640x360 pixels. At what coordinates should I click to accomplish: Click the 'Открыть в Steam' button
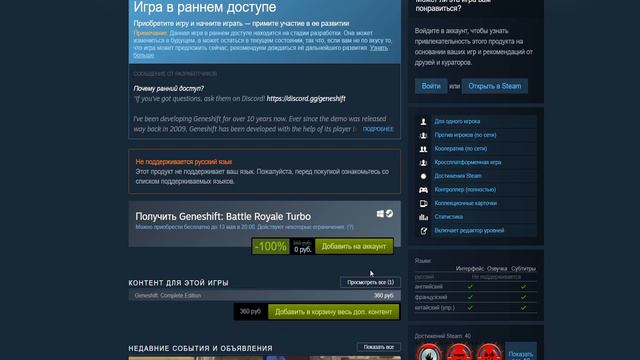[x=494, y=86]
